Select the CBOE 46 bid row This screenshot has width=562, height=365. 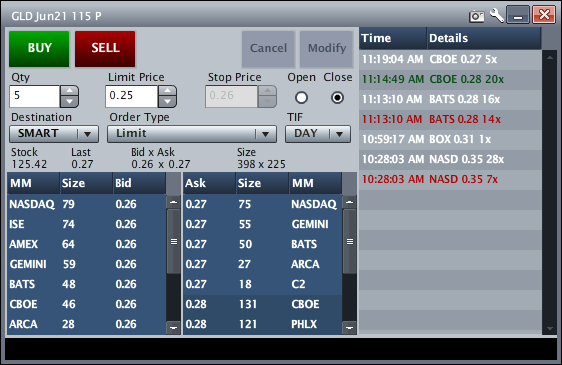tap(86, 304)
